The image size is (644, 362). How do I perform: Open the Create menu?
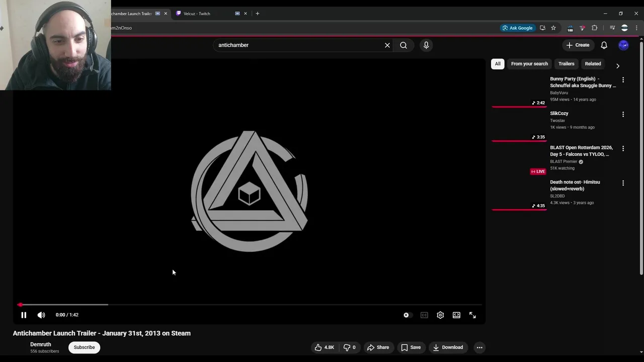tap(578, 45)
